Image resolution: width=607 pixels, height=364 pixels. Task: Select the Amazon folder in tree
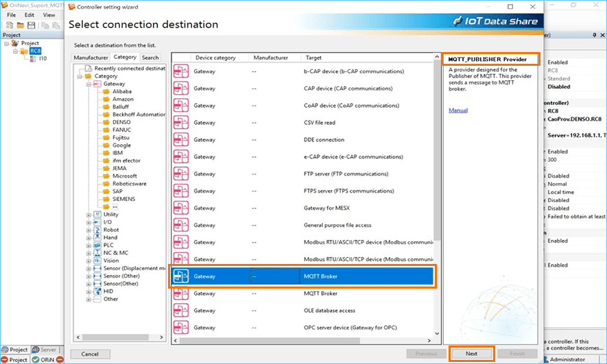pyautogui.click(x=123, y=99)
